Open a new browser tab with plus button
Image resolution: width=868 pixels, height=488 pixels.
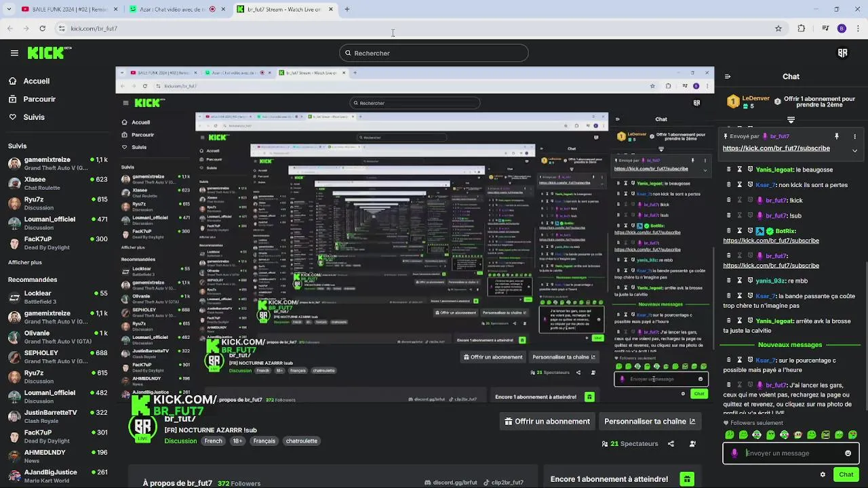[x=347, y=9]
